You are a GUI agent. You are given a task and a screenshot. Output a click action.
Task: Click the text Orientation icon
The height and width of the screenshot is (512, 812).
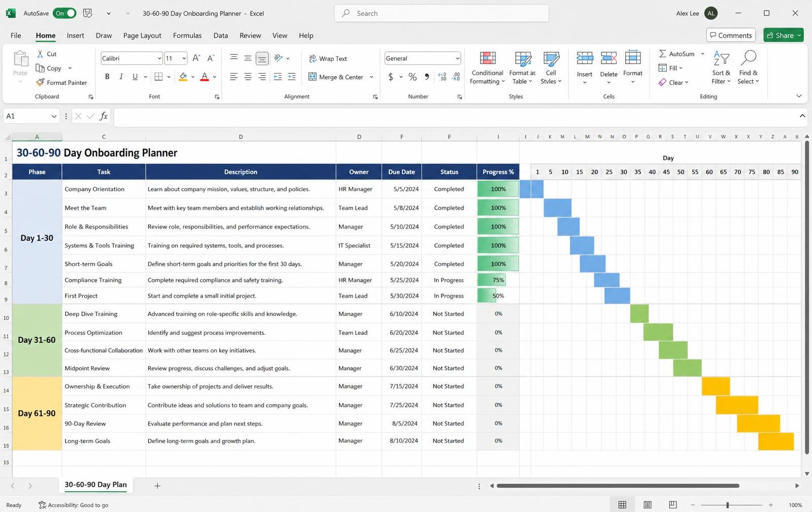click(278, 58)
